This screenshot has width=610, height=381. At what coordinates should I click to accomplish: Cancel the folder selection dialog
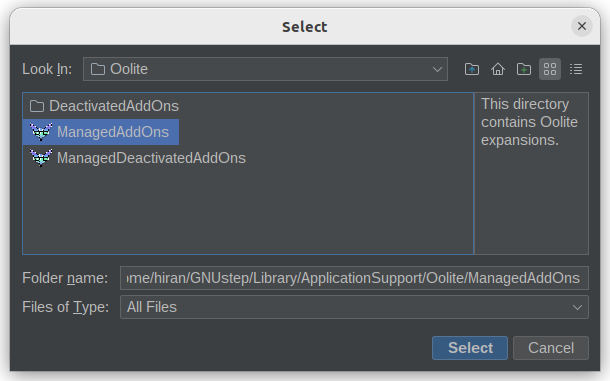(x=551, y=348)
